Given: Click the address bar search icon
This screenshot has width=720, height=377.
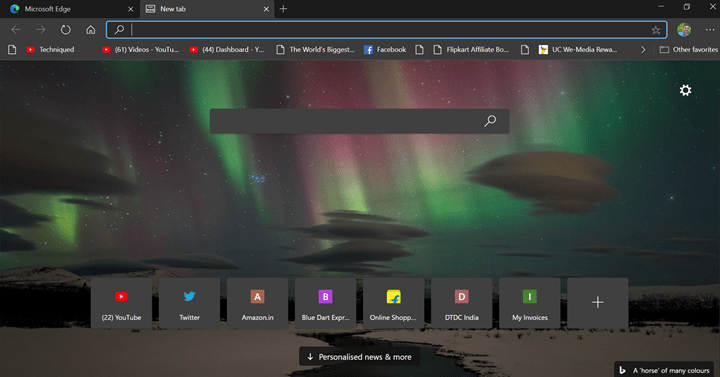Looking at the screenshot, I should click(119, 30).
